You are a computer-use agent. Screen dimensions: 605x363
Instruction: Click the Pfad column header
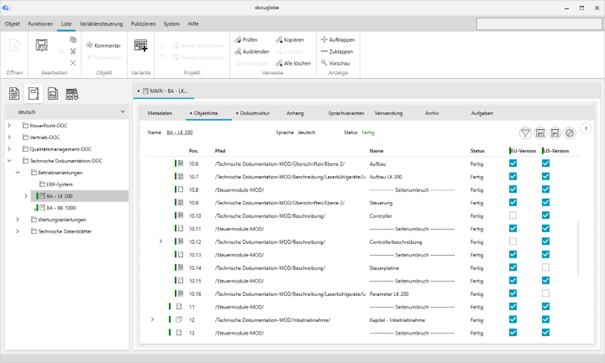pyautogui.click(x=220, y=151)
